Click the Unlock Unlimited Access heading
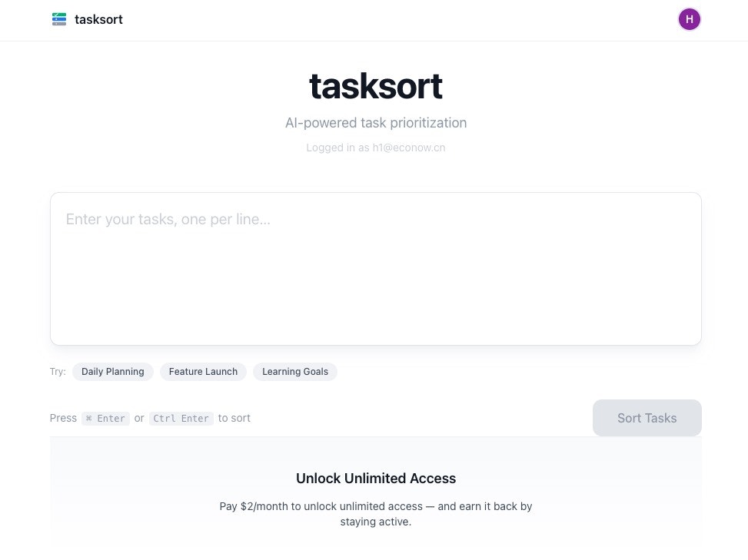Viewport: 748px width, 560px height. coord(376,478)
